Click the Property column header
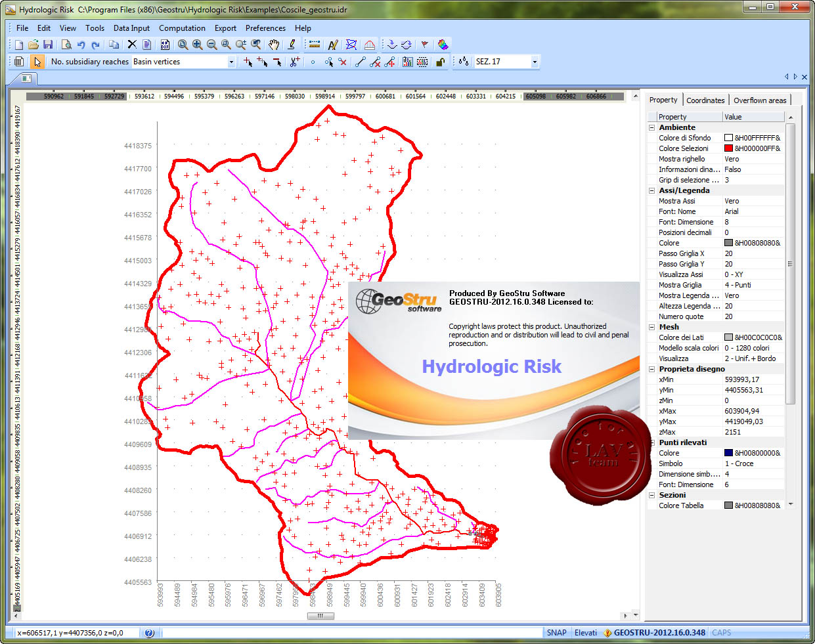The image size is (815, 644). click(689, 117)
